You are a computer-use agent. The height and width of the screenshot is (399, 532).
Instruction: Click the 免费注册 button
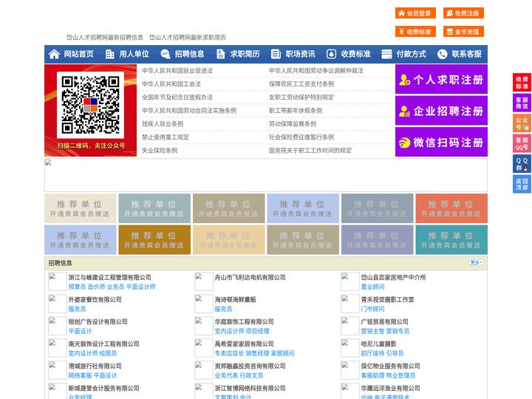tap(463, 13)
